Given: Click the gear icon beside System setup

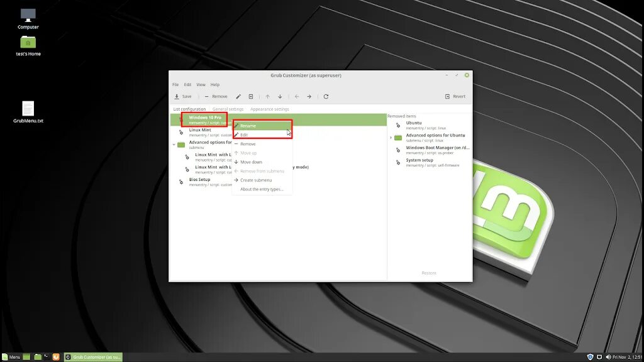Looking at the screenshot, I should click(398, 163).
